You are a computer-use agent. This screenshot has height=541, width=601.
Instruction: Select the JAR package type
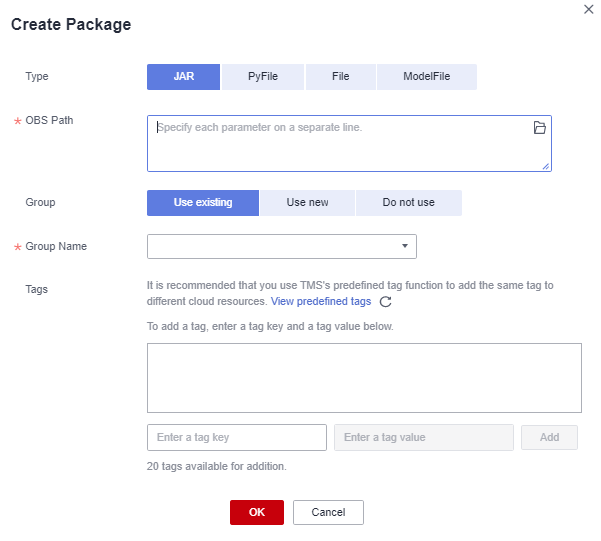click(x=183, y=77)
